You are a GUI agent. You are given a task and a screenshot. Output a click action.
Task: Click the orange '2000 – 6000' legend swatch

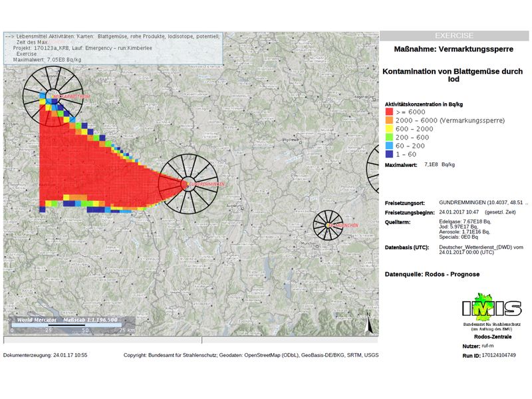(389, 120)
